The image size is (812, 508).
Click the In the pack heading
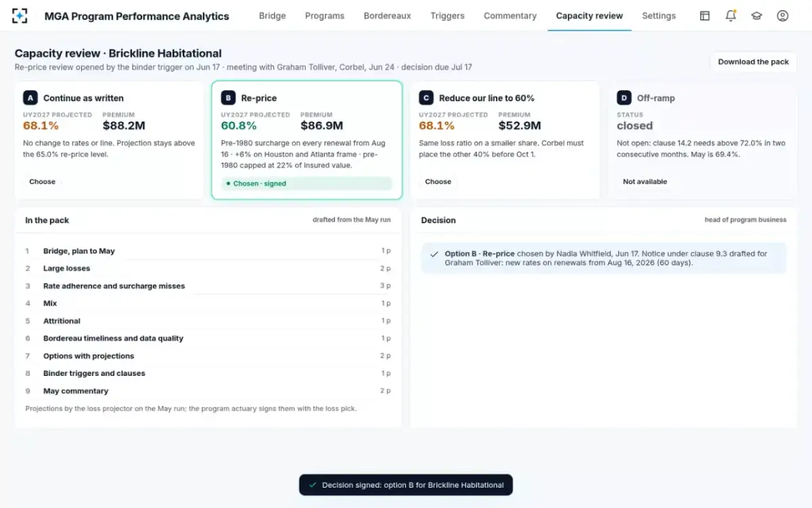(x=47, y=220)
